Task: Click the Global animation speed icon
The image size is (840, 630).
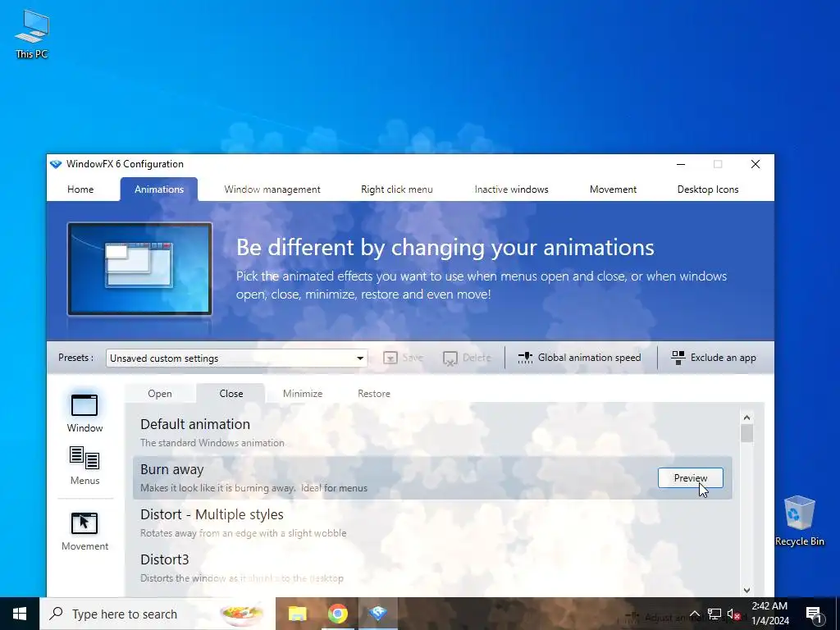Action: (x=525, y=358)
